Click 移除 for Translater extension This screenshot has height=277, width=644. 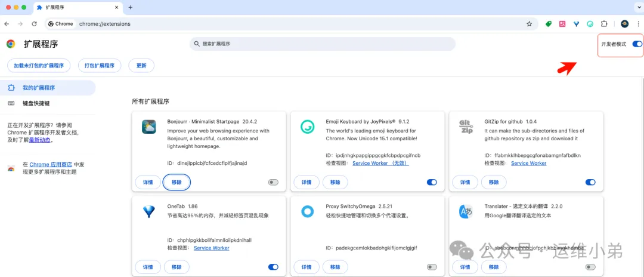(x=494, y=267)
